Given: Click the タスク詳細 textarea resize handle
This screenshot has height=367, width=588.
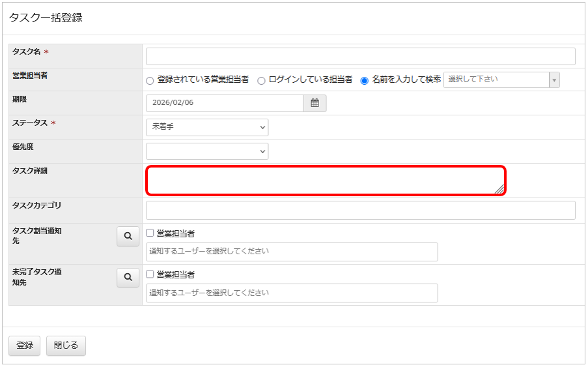Looking at the screenshot, I should [499, 189].
